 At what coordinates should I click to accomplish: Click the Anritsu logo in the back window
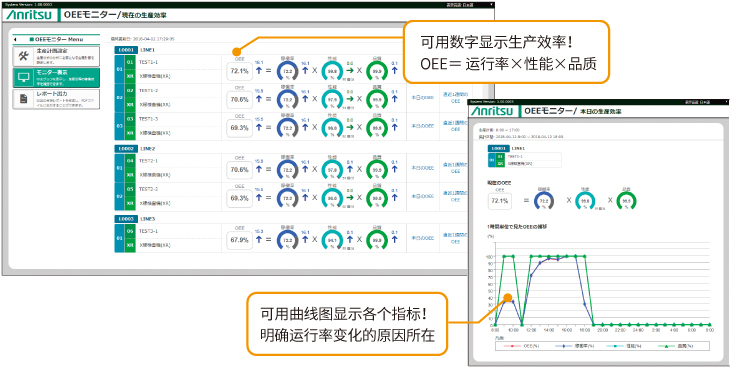point(29,15)
